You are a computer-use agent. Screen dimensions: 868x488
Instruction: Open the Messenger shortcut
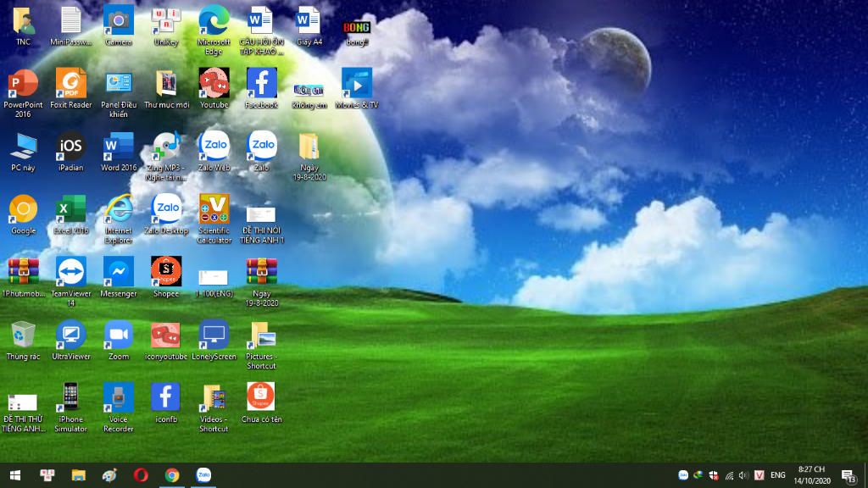coord(119,272)
